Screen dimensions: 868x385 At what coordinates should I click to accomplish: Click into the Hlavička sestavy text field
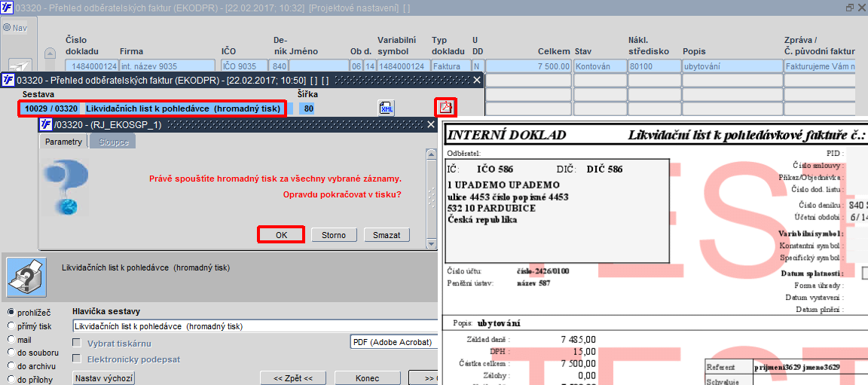pyautogui.click(x=255, y=325)
